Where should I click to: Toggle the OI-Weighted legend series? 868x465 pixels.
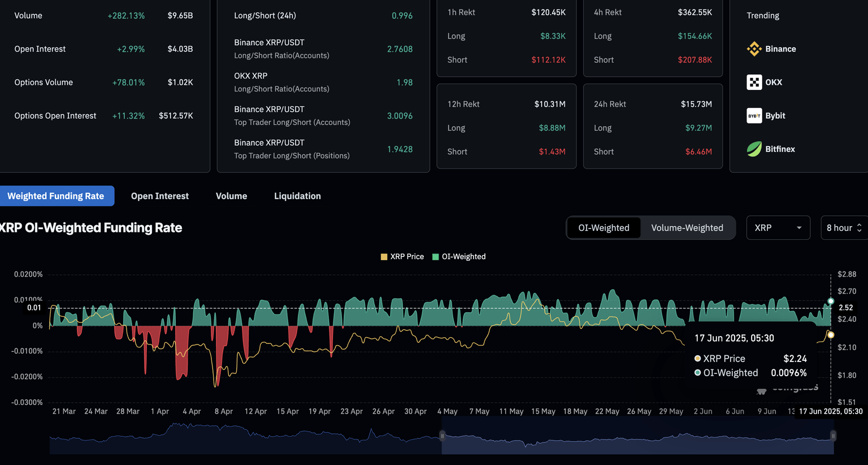pos(459,257)
